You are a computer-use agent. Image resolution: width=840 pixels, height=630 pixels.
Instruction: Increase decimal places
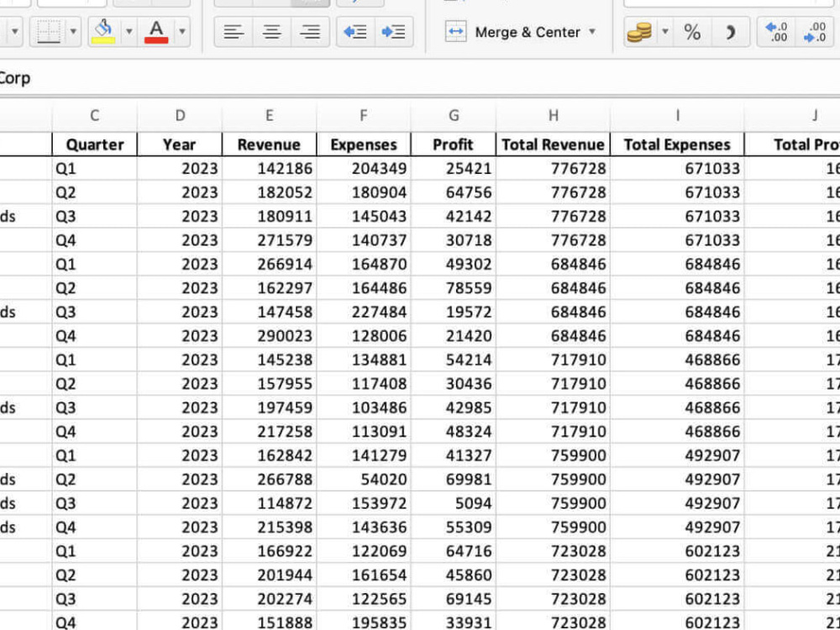click(x=777, y=32)
